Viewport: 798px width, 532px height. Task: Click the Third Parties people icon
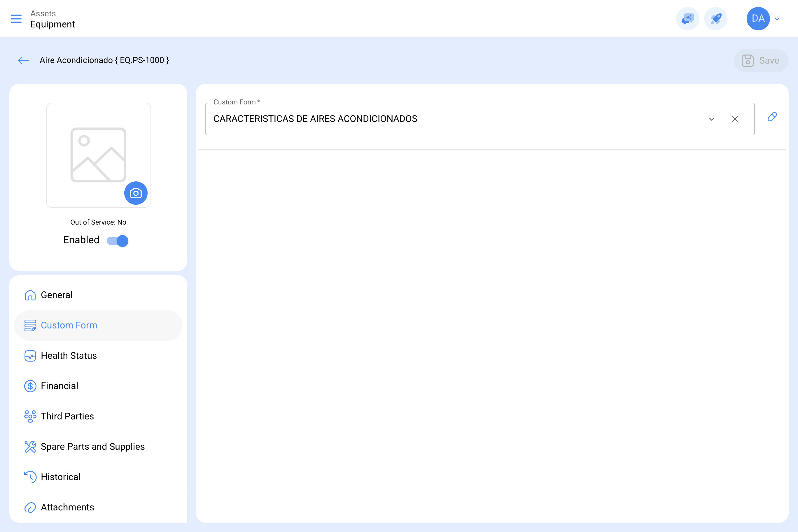point(30,416)
